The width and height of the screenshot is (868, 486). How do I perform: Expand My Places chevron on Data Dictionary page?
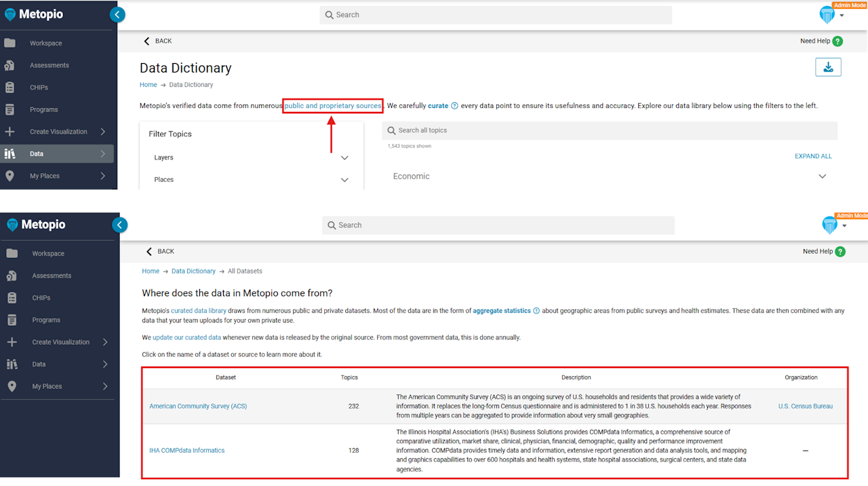click(x=103, y=176)
